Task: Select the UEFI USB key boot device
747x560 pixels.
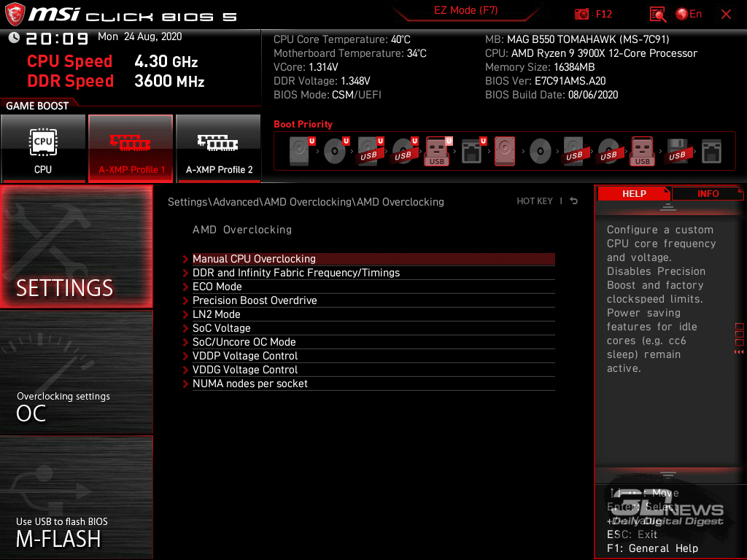Action: tap(438, 151)
